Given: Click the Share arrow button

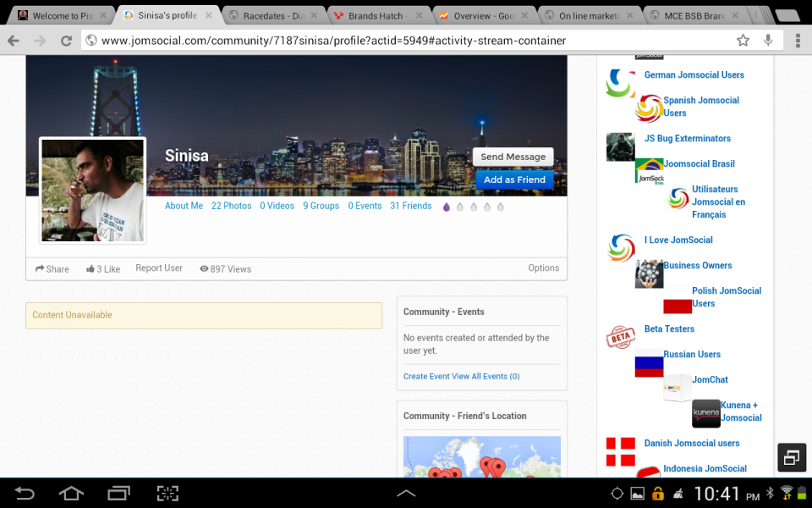Looking at the screenshot, I should tap(52, 268).
